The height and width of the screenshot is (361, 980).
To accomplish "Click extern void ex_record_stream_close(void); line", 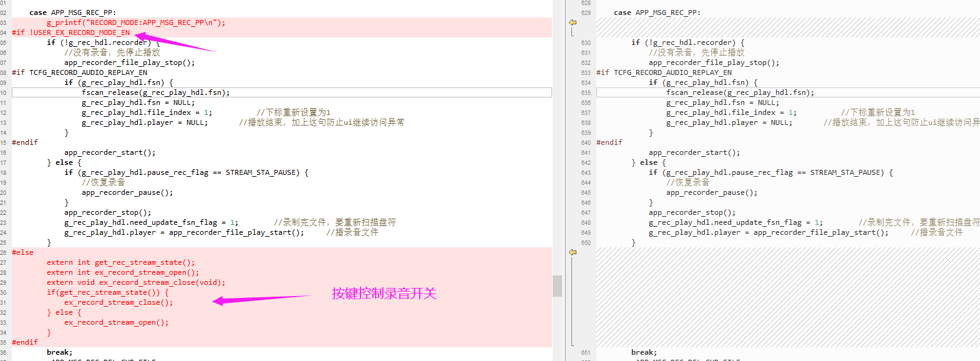I will click(x=136, y=282).
